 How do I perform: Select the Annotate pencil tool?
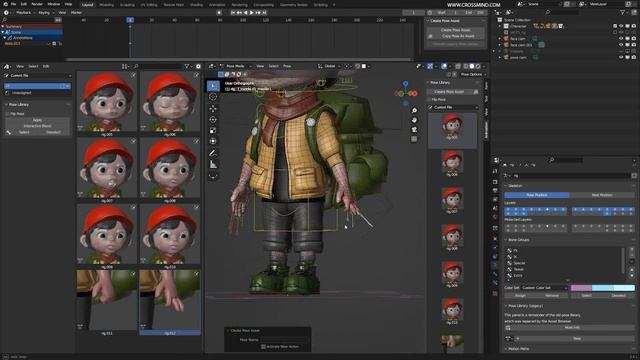click(213, 153)
